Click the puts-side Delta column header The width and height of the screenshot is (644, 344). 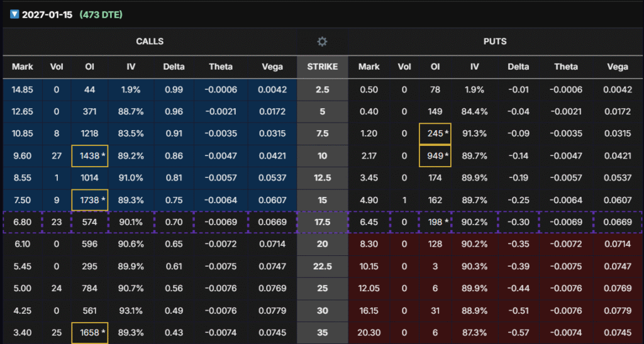click(518, 67)
